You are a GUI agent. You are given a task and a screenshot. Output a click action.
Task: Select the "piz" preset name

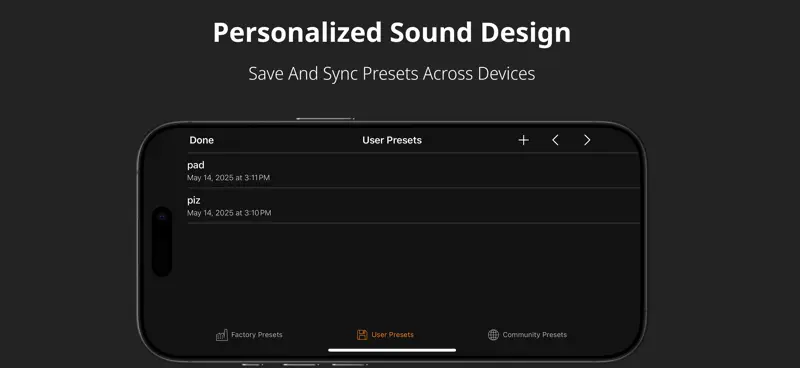coord(194,200)
